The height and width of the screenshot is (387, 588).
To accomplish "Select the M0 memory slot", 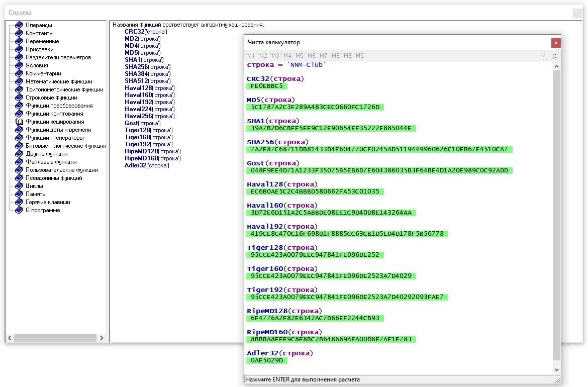I will click(360, 55).
